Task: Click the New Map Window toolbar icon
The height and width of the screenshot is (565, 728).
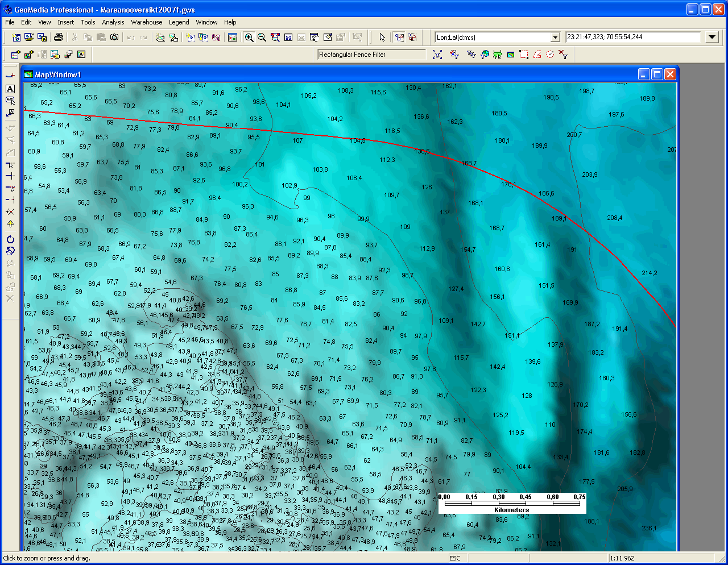Action: [x=16, y=38]
